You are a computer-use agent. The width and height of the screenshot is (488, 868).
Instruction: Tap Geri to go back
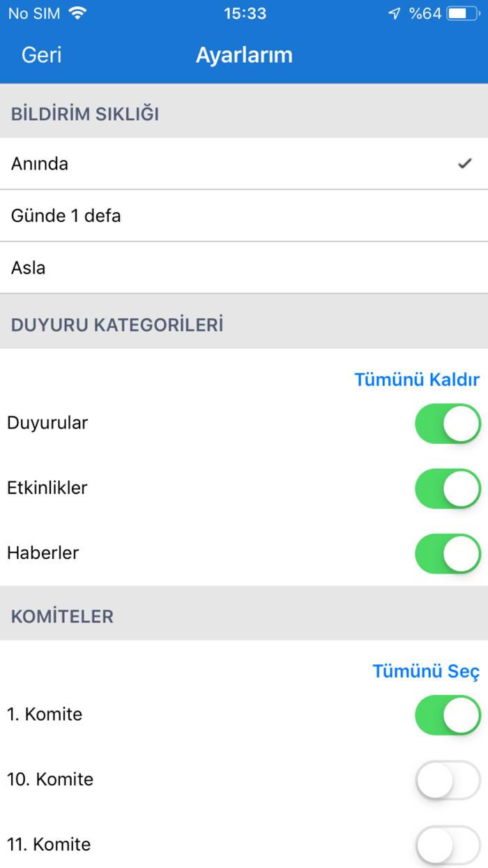40,55
